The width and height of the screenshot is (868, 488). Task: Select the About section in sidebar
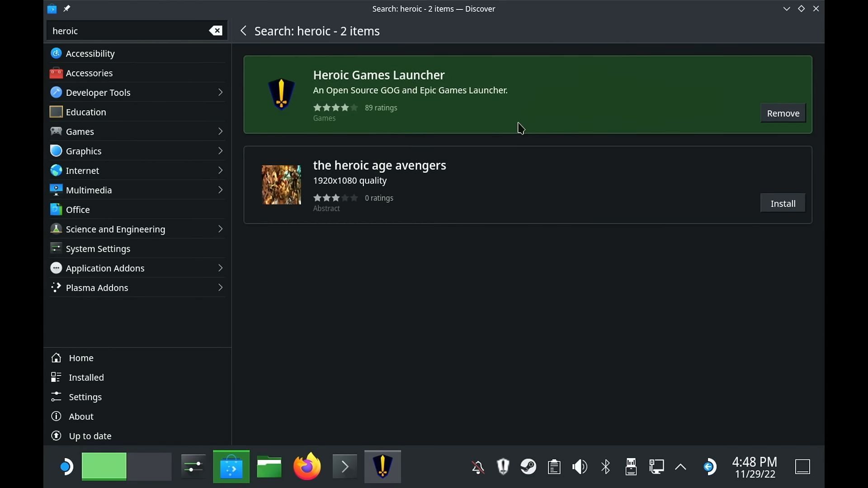pyautogui.click(x=81, y=416)
